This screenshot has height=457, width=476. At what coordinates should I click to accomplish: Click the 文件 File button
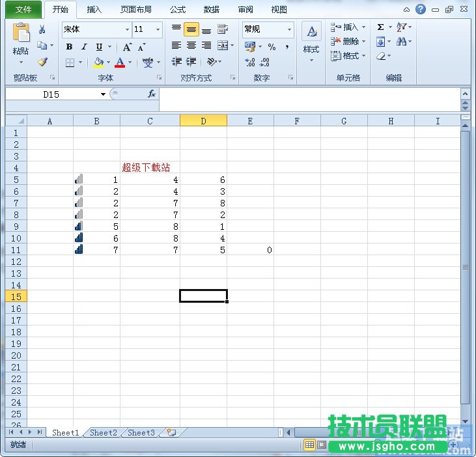(23, 10)
